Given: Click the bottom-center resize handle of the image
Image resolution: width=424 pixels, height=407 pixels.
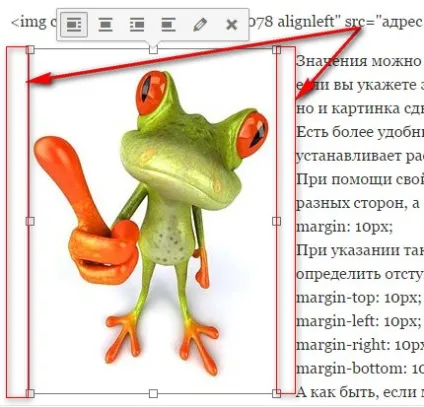Looking at the screenshot, I should (x=153, y=394).
